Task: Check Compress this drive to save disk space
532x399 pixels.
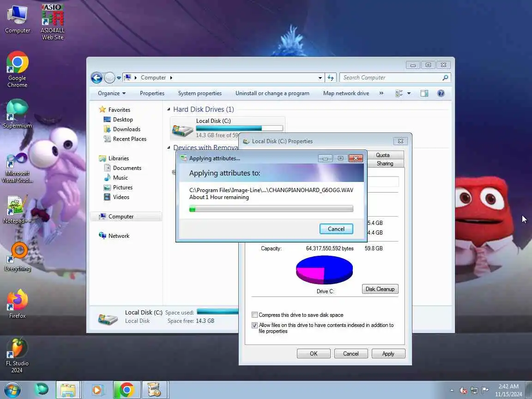Action: point(254,315)
